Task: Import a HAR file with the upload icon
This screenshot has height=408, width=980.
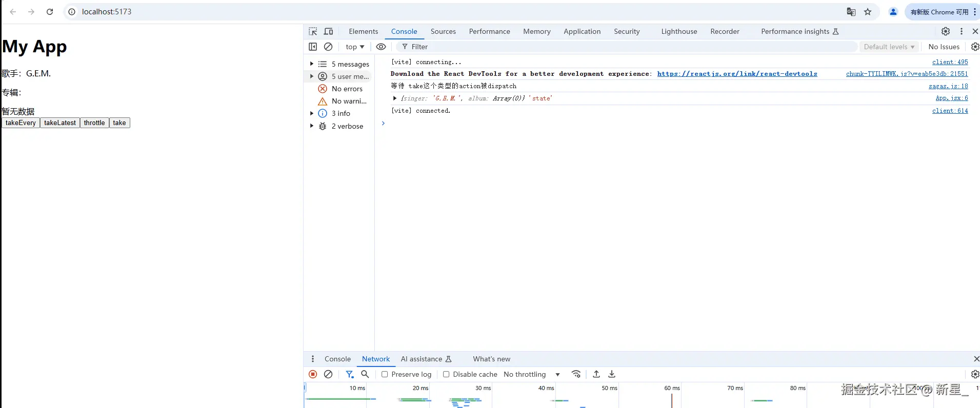Action: [x=596, y=374]
